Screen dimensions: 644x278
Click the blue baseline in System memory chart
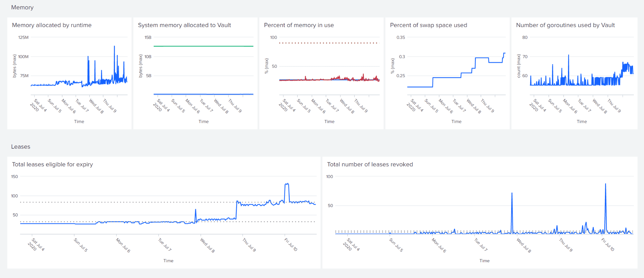[x=204, y=94]
